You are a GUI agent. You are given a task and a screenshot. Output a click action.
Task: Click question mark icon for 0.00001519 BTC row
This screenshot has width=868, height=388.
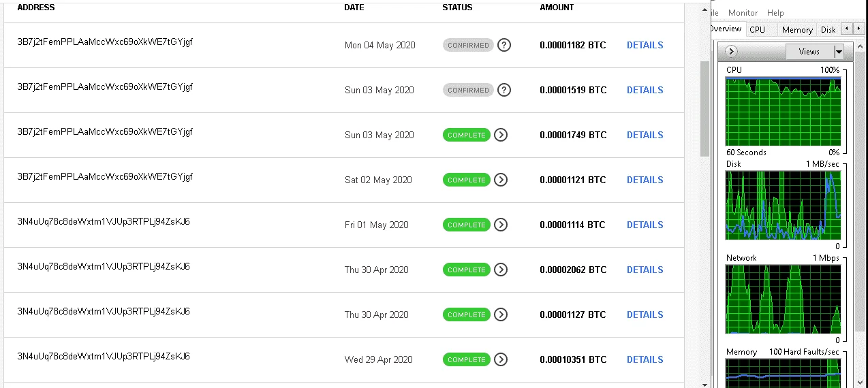pyautogui.click(x=504, y=90)
